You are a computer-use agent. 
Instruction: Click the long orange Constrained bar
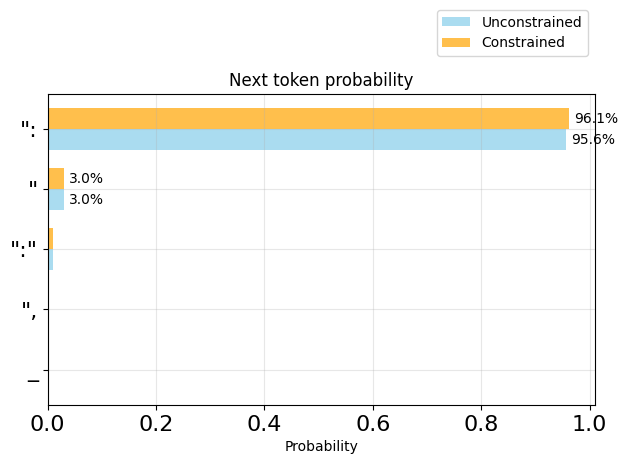coord(308,119)
